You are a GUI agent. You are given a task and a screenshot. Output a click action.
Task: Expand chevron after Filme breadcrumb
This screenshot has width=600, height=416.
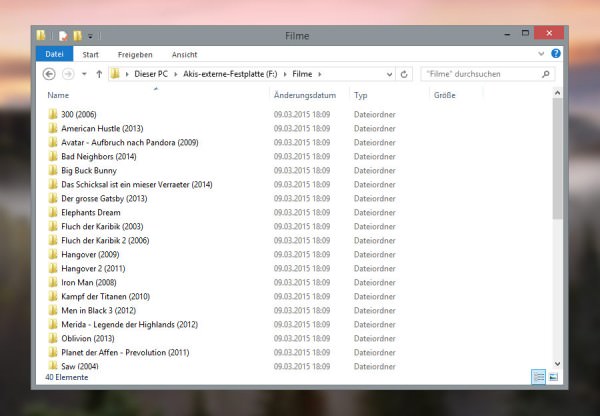pos(320,74)
